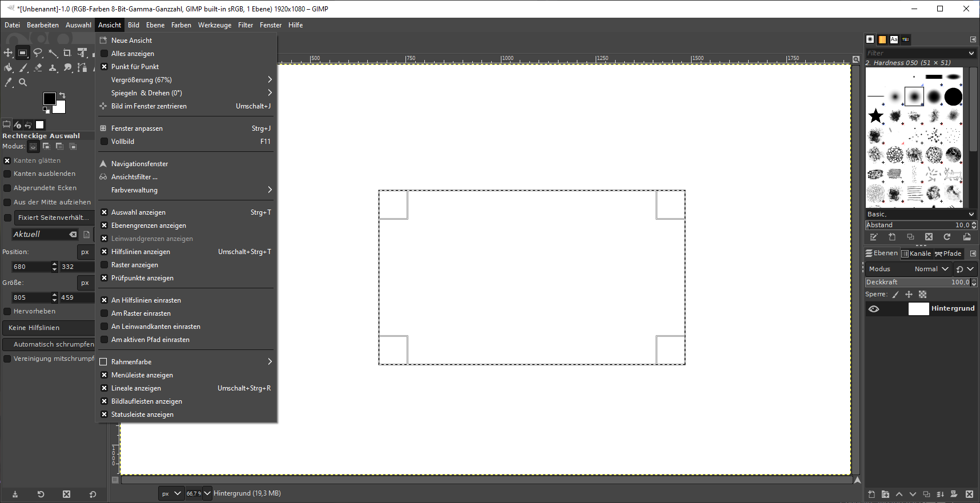The height and width of the screenshot is (503, 980).
Task: Select the Eraser tool
Action: [38, 68]
